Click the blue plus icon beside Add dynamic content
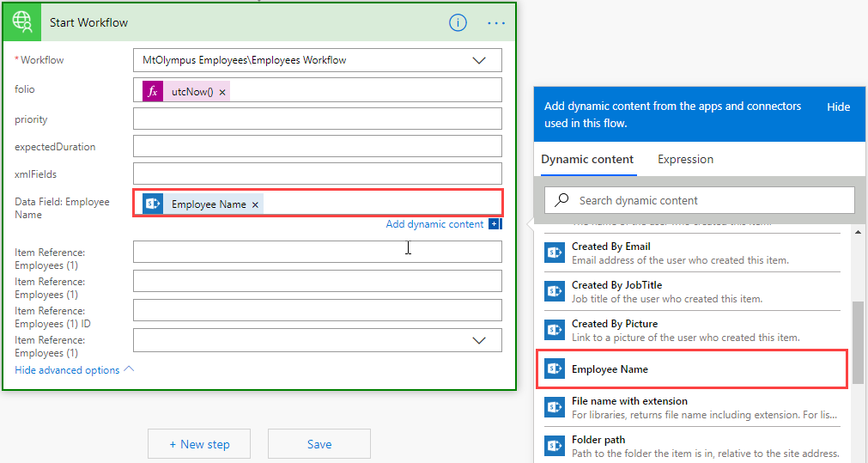 495,224
